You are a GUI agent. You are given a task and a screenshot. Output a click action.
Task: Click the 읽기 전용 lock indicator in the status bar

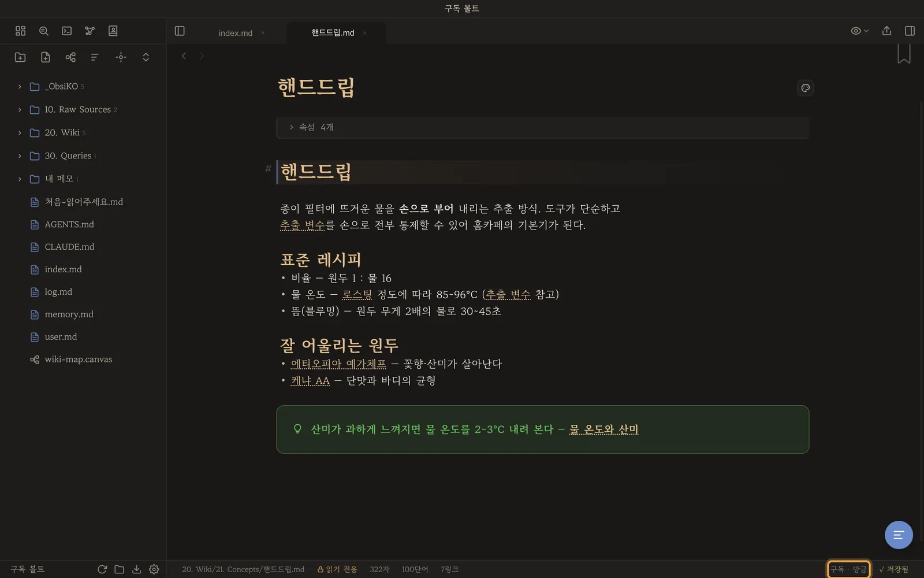(337, 569)
